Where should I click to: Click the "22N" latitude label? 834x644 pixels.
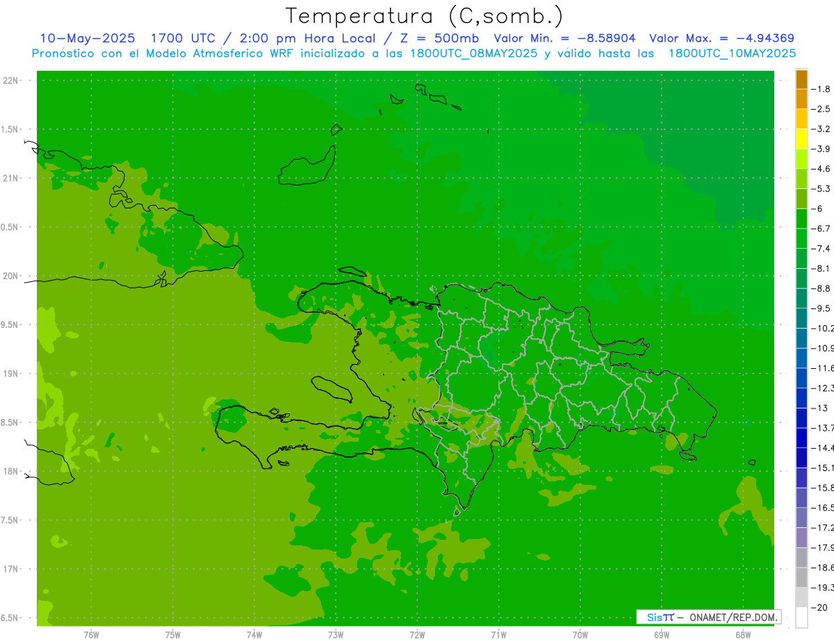pos(10,81)
